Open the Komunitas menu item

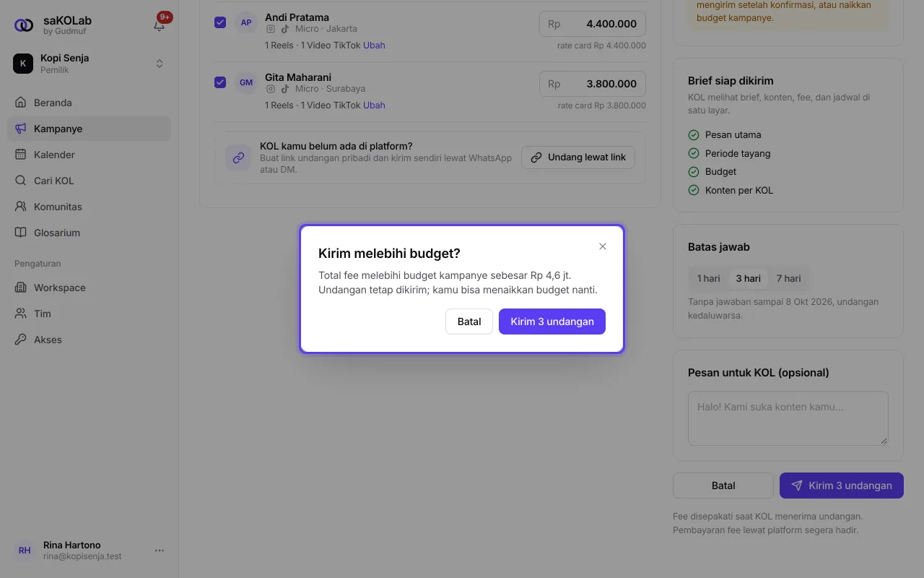coord(90,207)
